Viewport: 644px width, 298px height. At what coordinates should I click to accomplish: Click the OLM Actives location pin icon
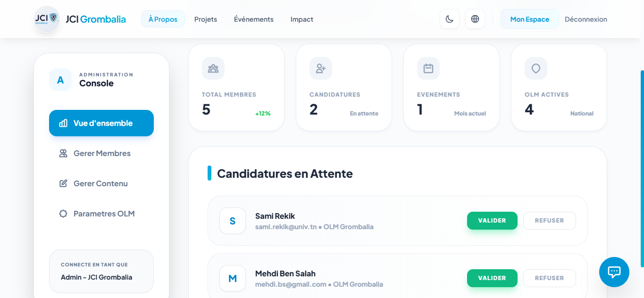point(536,68)
